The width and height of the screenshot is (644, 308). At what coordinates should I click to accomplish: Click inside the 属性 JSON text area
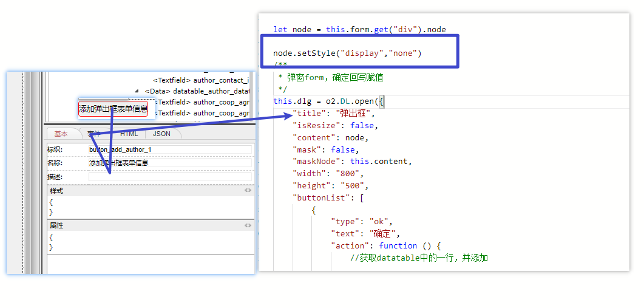(x=146, y=242)
